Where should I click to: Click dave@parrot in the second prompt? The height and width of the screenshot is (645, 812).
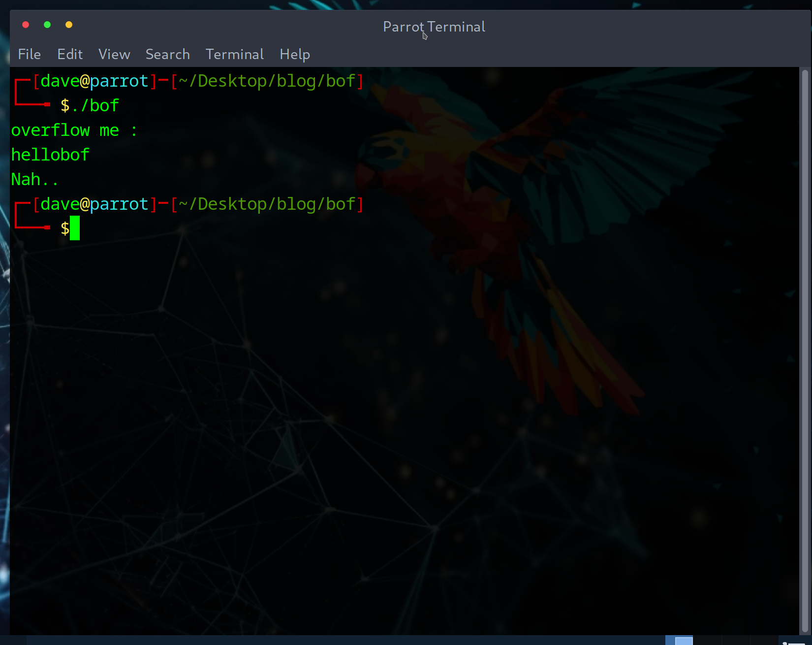[x=94, y=204]
